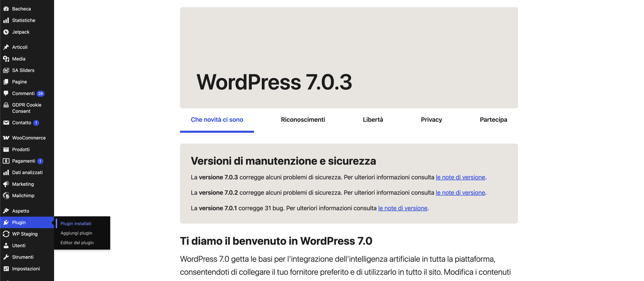644x281 pixels.
Task: Click the Dati analizzati chart icon
Action: point(6,172)
